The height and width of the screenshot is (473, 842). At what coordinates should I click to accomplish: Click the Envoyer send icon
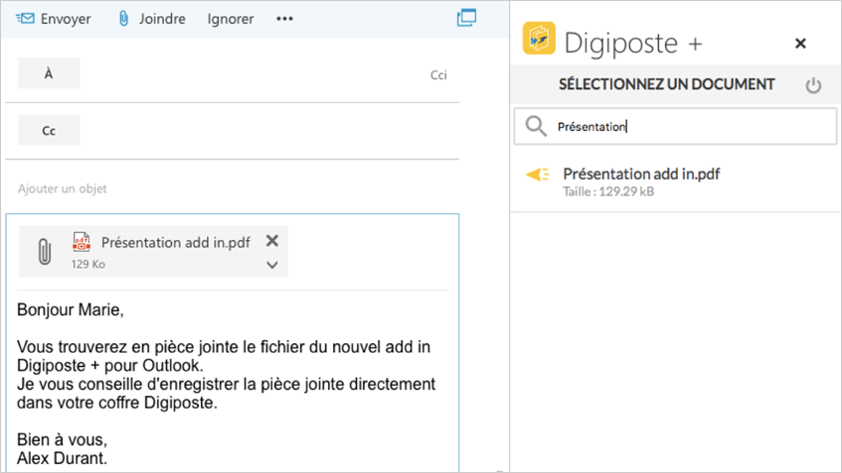[25, 19]
